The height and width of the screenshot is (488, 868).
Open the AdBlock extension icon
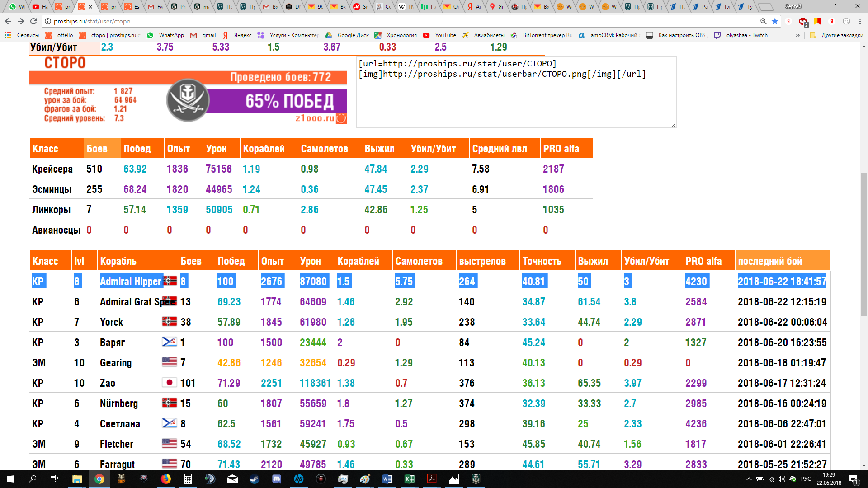[803, 21]
